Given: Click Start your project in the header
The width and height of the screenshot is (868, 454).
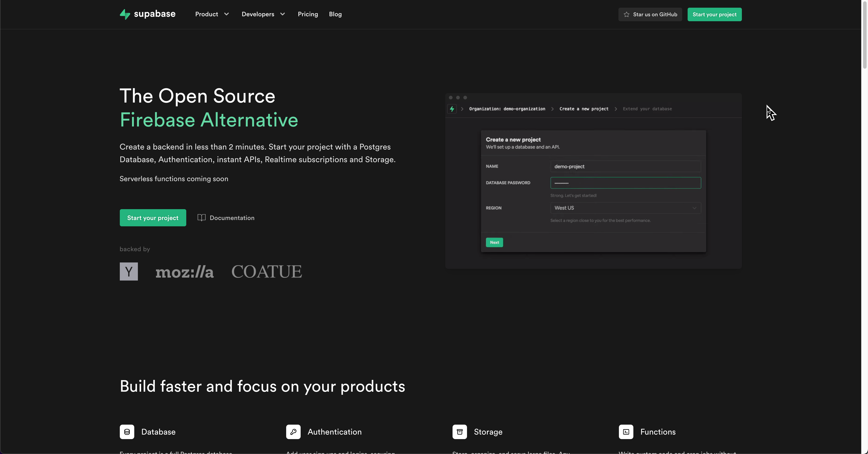Looking at the screenshot, I should click(714, 14).
